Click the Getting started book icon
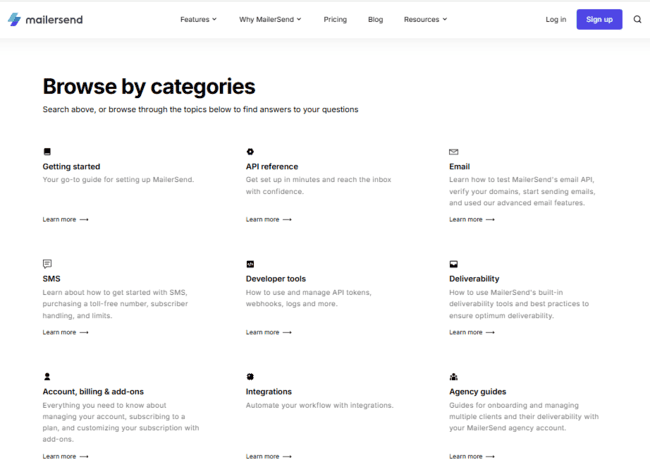 click(x=47, y=152)
